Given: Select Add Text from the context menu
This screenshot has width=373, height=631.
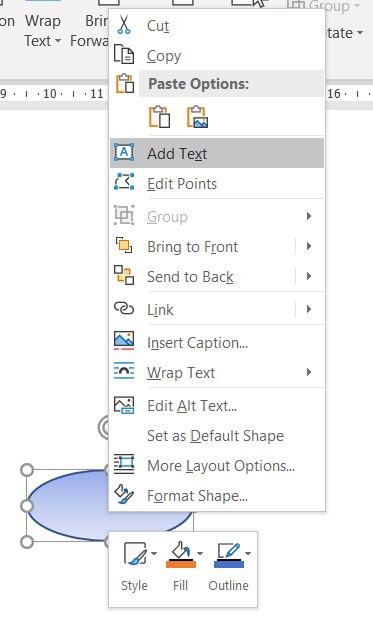Looking at the screenshot, I should [x=217, y=153].
